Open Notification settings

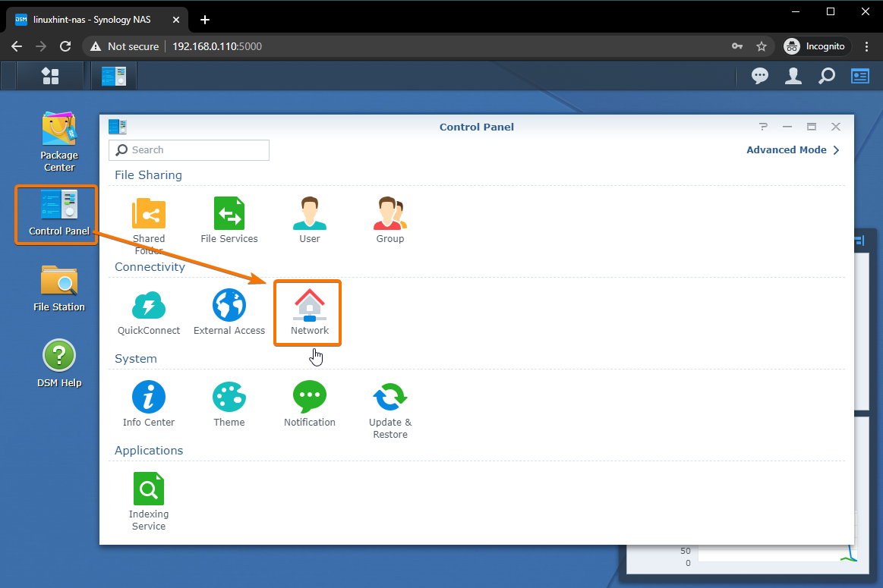[310, 404]
